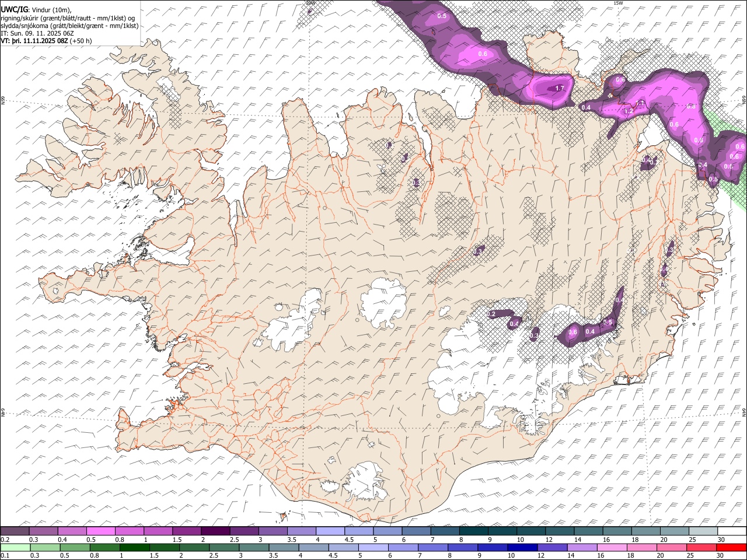This screenshot has width=747, height=560.
Task: Click the 'UWC/IG' title text
Action: click(14, 9)
